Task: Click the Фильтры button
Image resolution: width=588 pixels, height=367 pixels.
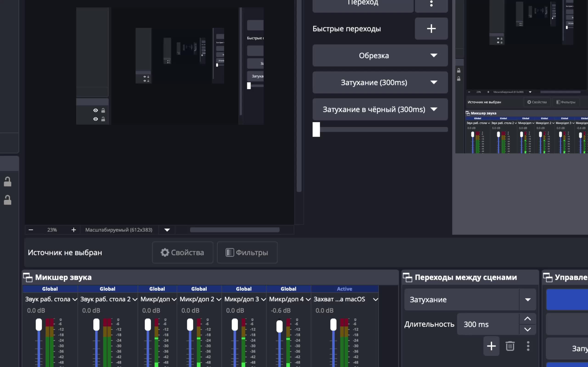Action: 247,253
